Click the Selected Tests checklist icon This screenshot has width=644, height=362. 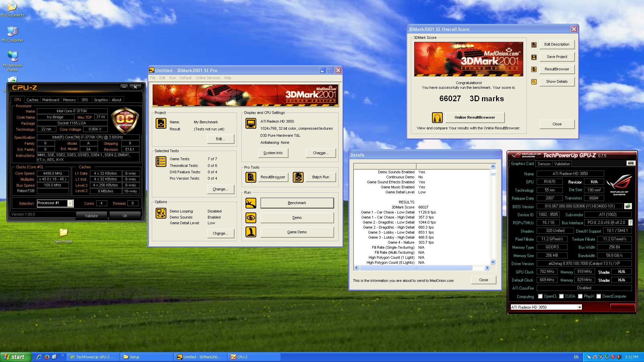pos(161,162)
